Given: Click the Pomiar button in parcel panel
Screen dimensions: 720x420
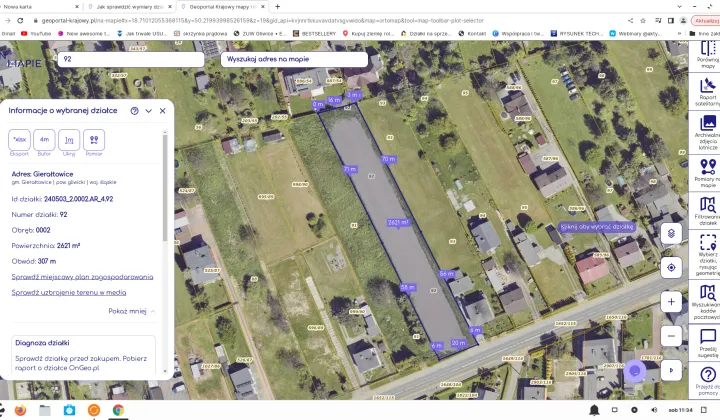Looking at the screenshot, I should 94,140.
